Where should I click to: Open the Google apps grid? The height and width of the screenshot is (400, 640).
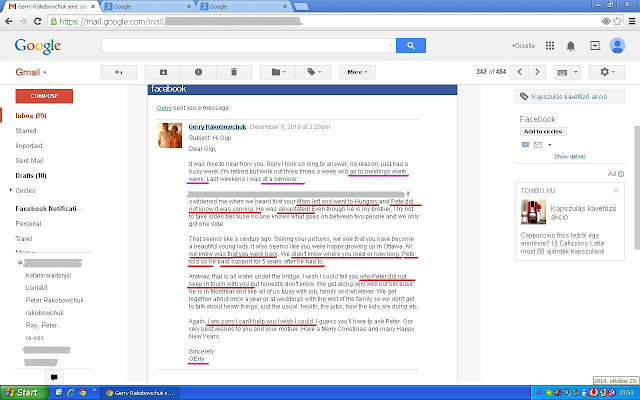click(550, 46)
